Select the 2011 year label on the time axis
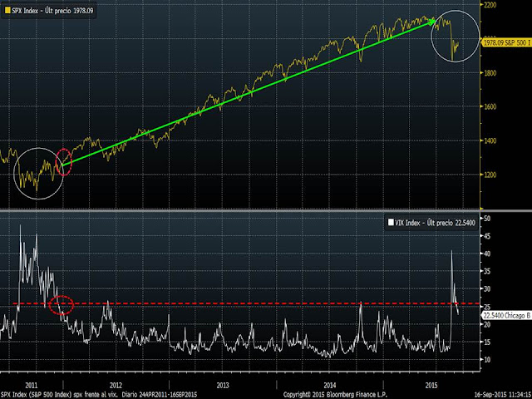The width and height of the screenshot is (532, 399). pos(32,386)
